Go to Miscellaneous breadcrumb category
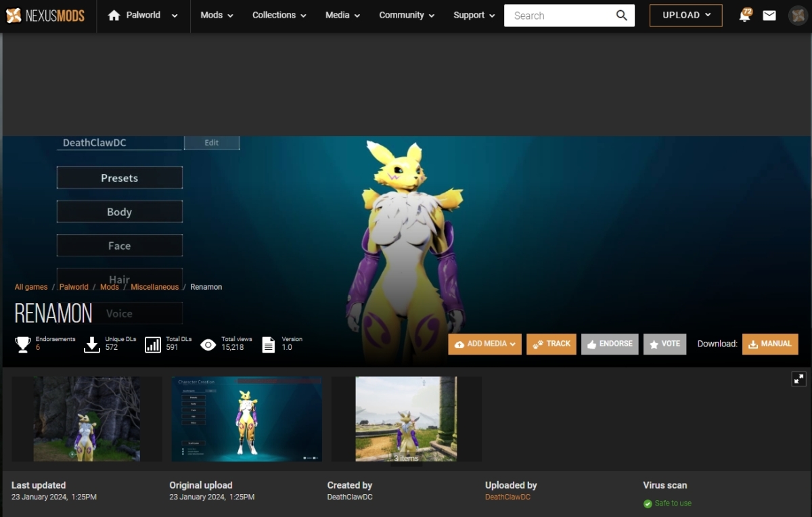The height and width of the screenshot is (517, 812). tap(154, 287)
